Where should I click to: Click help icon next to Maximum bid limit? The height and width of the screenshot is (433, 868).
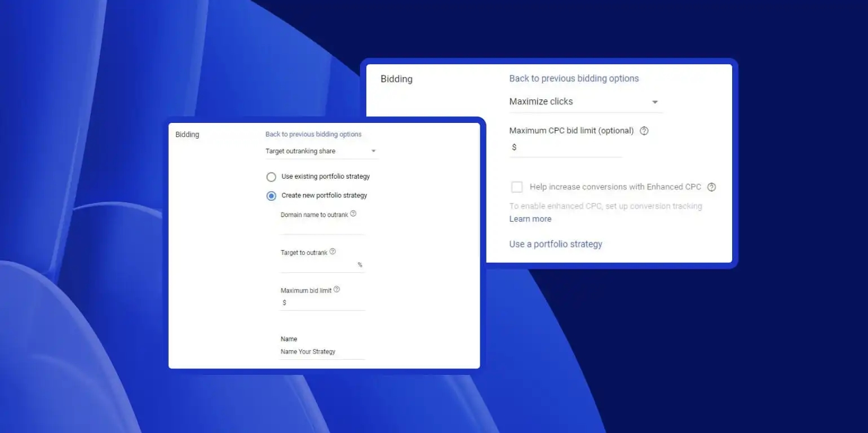[x=336, y=290]
